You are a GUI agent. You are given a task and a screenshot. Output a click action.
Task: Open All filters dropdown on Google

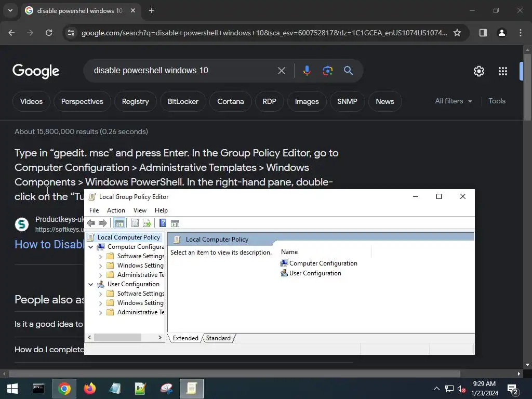pyautogui.click(x=454, y=101)
